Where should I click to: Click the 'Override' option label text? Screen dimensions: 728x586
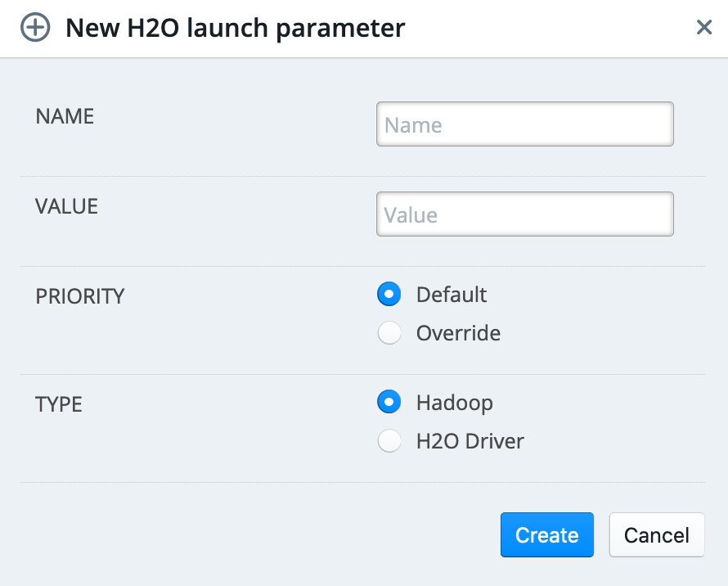click(x=458, y=333)
